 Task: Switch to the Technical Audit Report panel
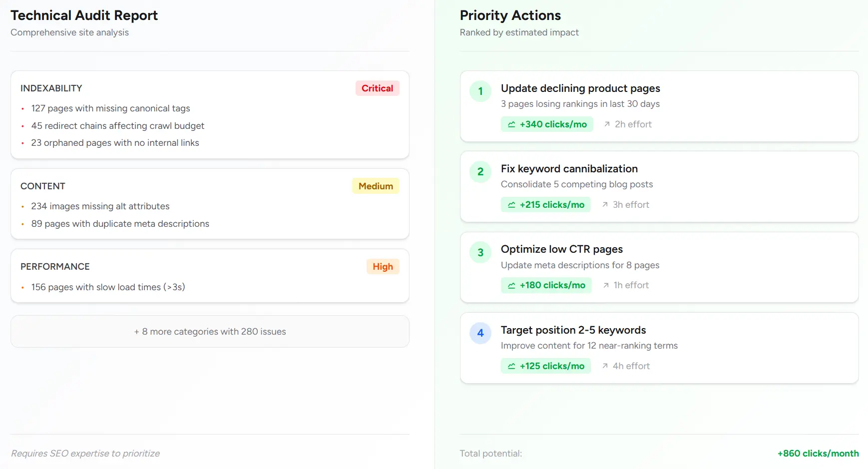[84, 15]
